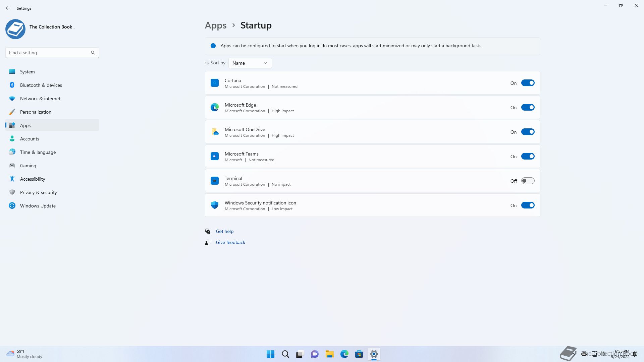644x362 pixels.
Task: Click the Apps breadcrumb link
Action: pos(216,25)
